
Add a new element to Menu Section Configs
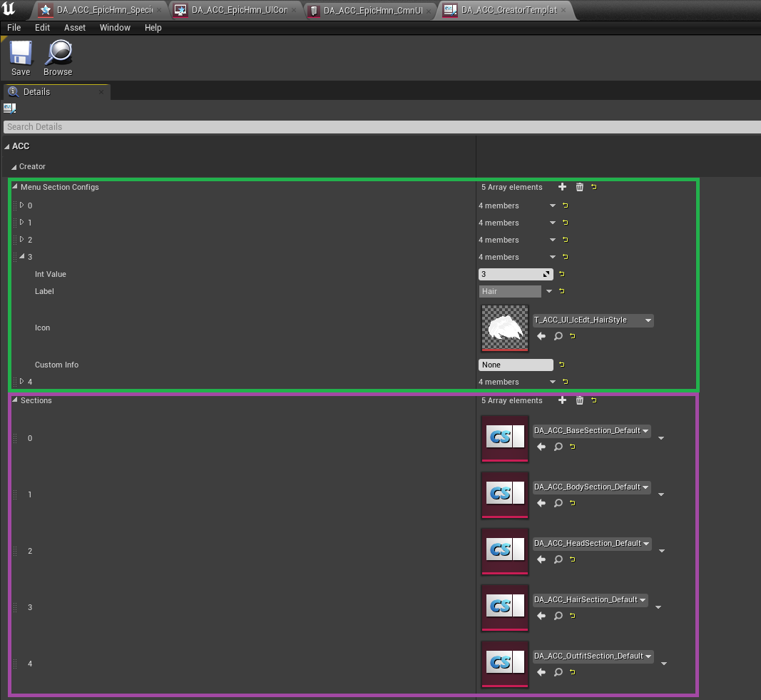click(x=562, y=187)
